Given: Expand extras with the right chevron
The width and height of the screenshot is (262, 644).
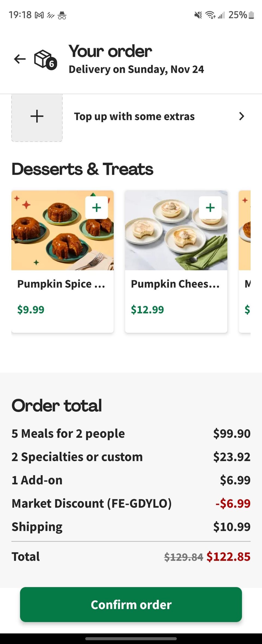Looking at the screenshot, I should [x=241, y=116].
